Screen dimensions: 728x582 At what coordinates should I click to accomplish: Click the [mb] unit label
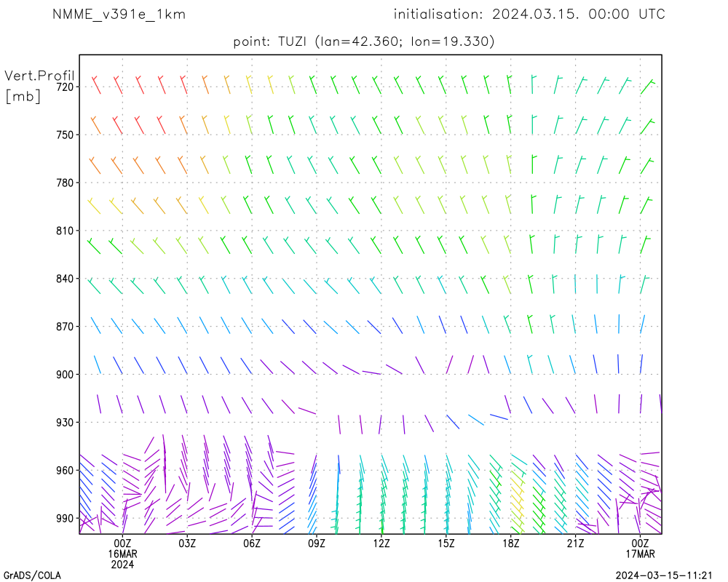[x=23, y=96]
